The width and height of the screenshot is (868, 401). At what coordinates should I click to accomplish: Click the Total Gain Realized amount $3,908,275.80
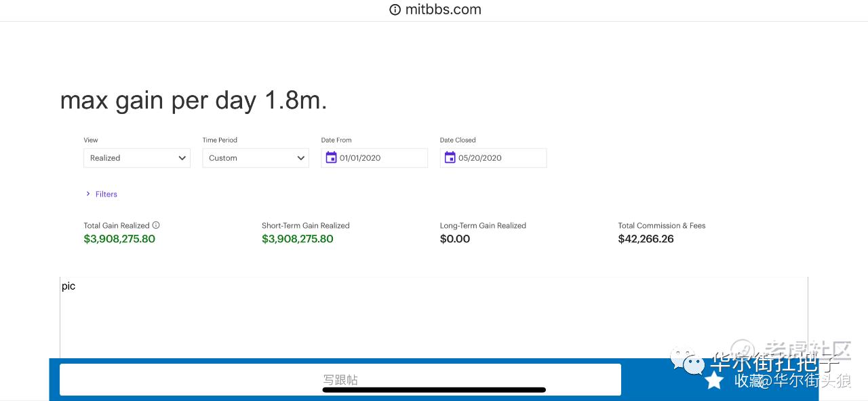click(x=119, y=239)
